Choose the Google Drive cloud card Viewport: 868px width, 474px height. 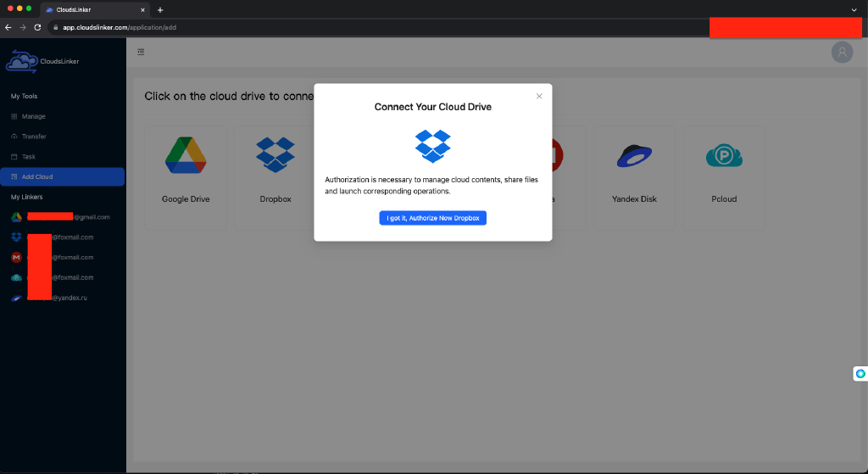pos(186,178)
